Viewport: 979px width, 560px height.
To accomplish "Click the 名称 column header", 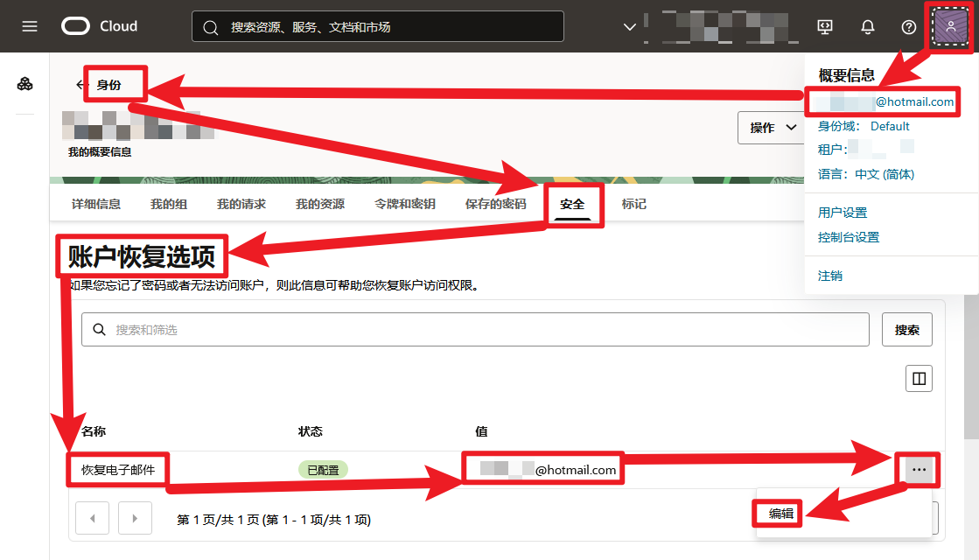I will pos(94,431).
